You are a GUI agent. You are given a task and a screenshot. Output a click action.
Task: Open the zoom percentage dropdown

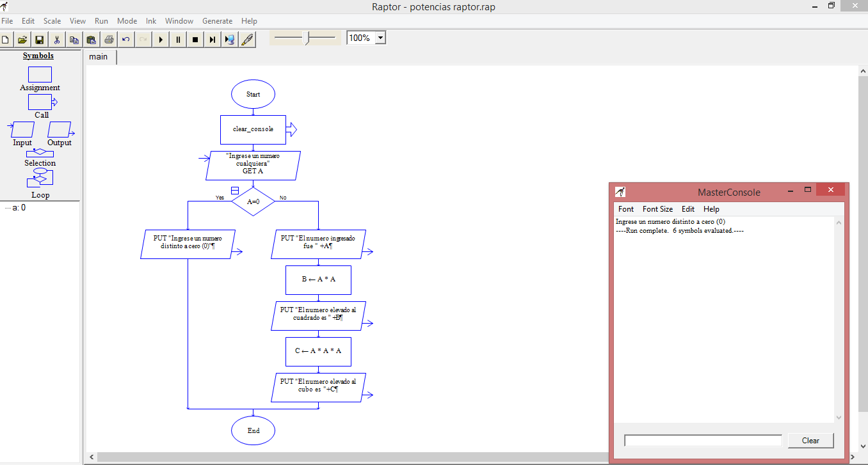point(380,37)
